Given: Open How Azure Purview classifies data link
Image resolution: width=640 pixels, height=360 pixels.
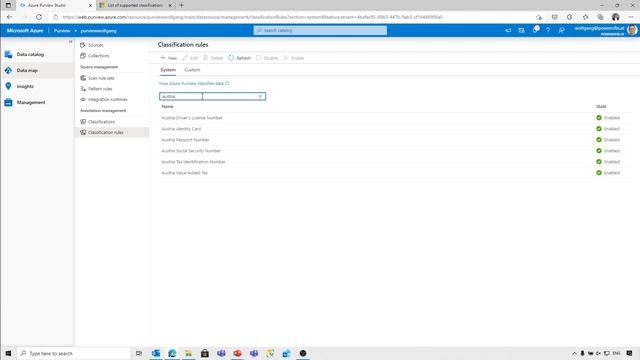Looking at the screenshot, I should pyautogui.click(x=194, y=83).
